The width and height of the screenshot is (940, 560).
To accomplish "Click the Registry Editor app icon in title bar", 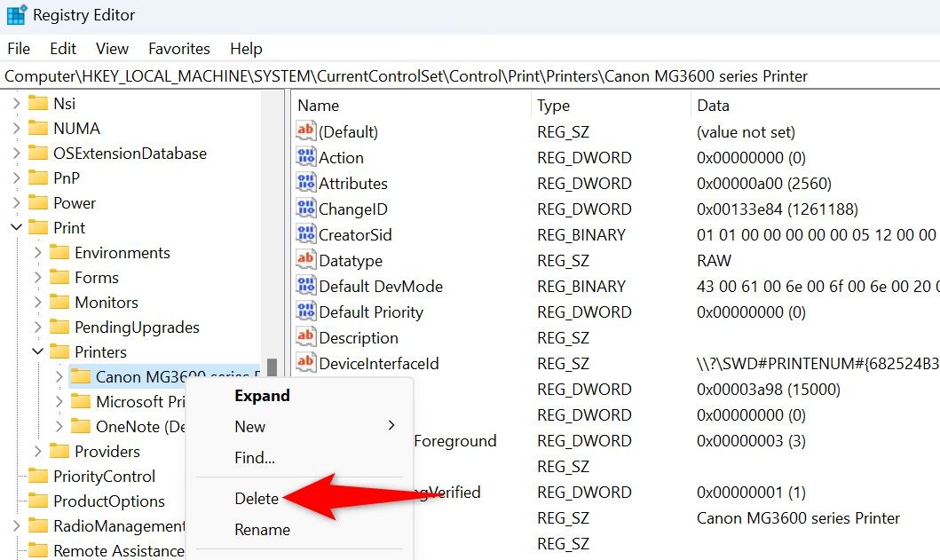I will [x=16, y=15].
